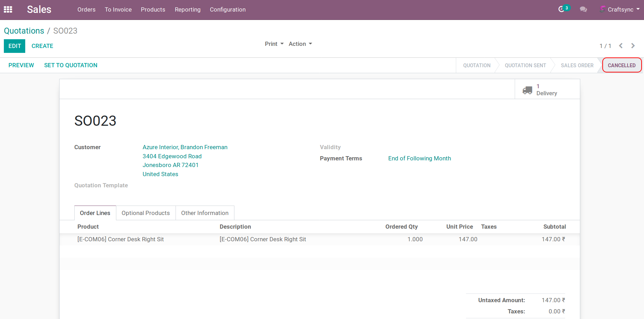The height and width of the screenshot is (319, 644).
Task: Expand the Print dropdown
Action: pos(274,44)
